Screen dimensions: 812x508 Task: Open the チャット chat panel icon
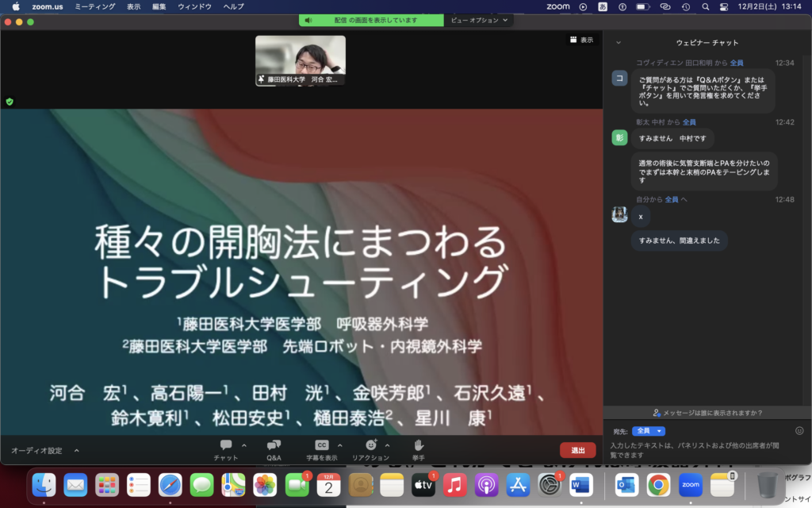click(225, 445)
